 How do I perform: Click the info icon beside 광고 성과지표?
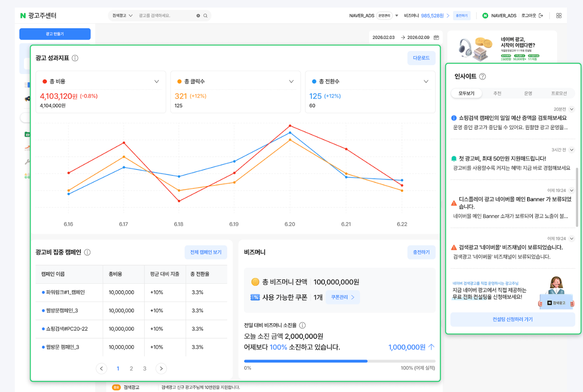pos(75,58)
